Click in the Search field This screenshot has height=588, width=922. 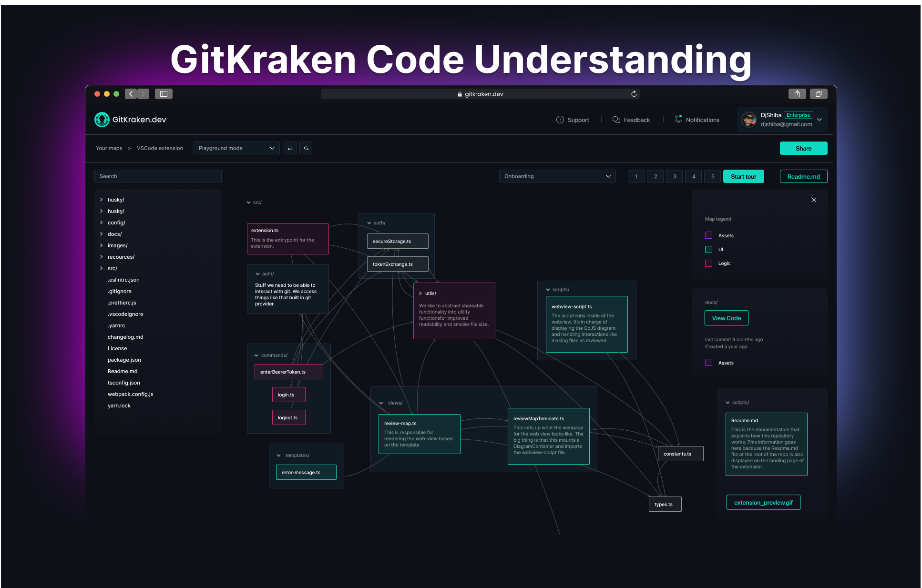point(158,176)
